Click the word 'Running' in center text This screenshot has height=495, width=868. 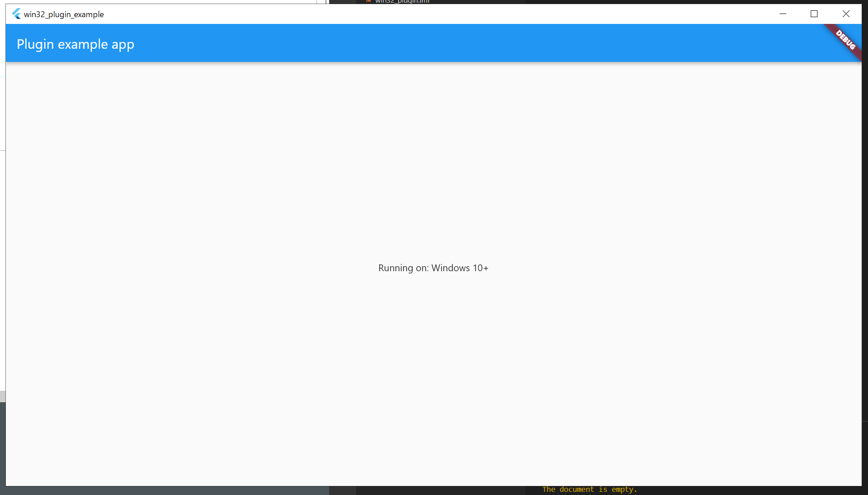395,268
